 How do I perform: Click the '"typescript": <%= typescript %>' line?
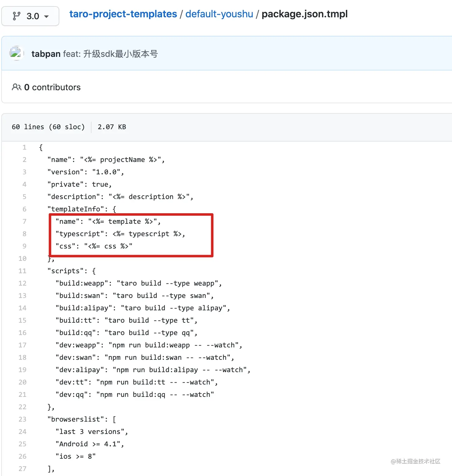click(x=120, y=234)
